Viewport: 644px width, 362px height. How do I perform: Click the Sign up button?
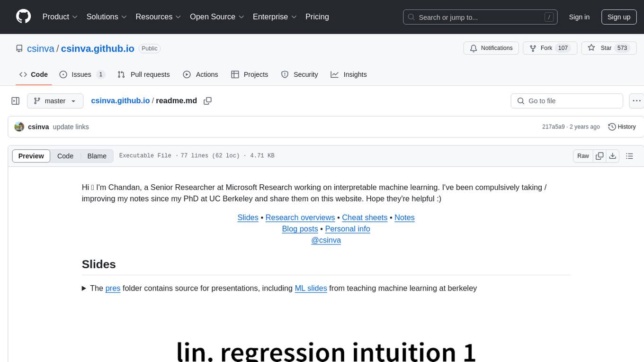[619, 17]
